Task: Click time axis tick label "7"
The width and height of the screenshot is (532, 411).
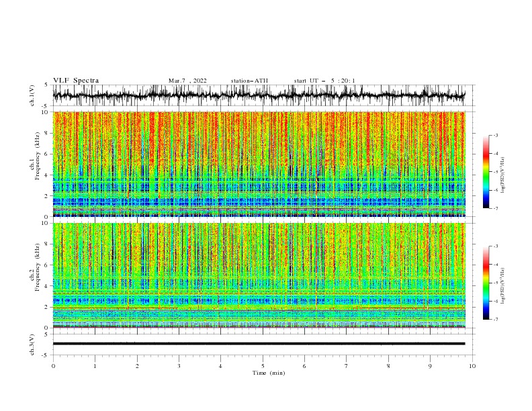Action: pos(347,366)
